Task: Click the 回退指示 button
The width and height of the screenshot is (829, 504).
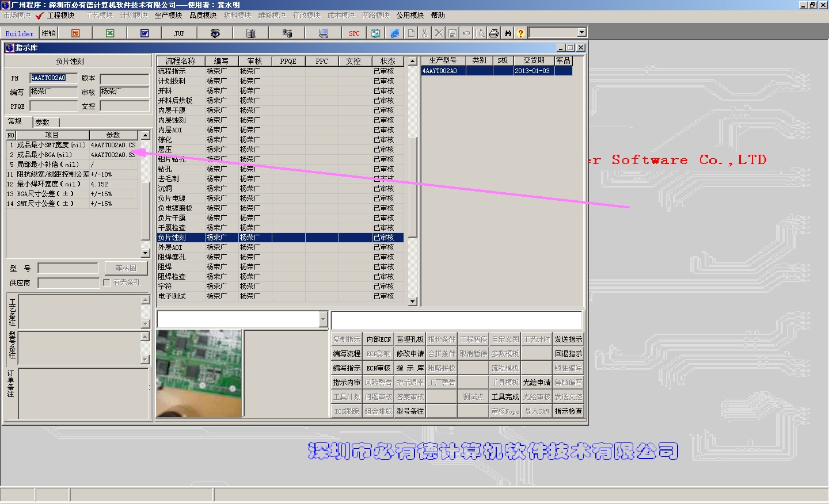Action: (x=568, y=354)
